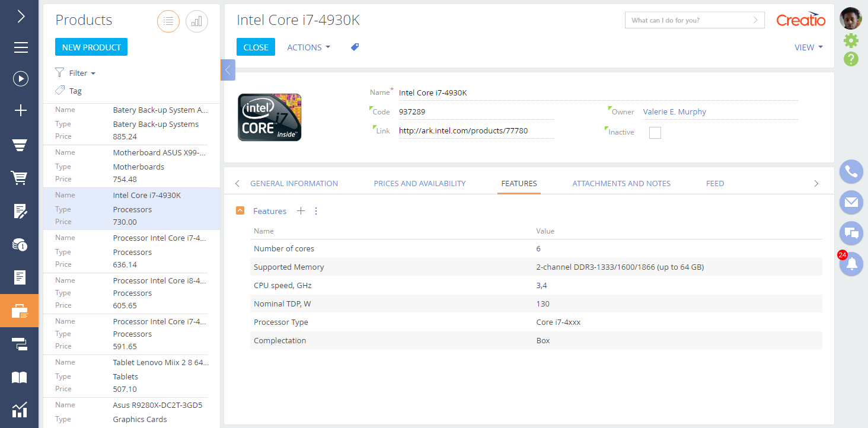Switch to list view in Products

coord(168,21)
